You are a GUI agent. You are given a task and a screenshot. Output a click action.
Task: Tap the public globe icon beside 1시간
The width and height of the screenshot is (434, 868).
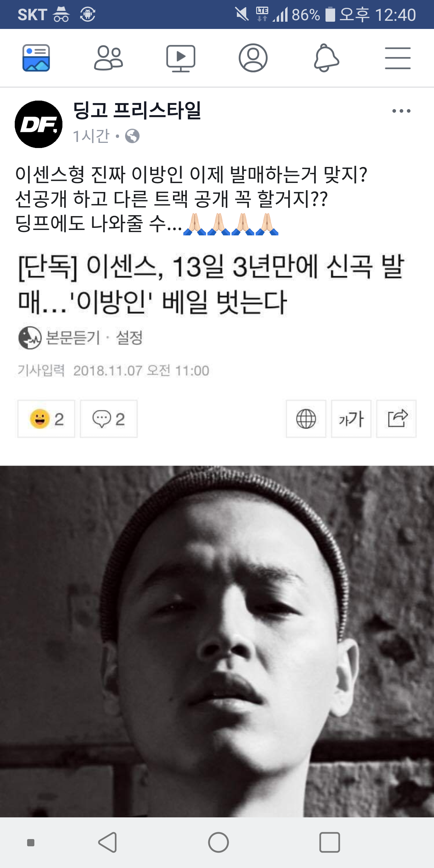click(132, 136)
